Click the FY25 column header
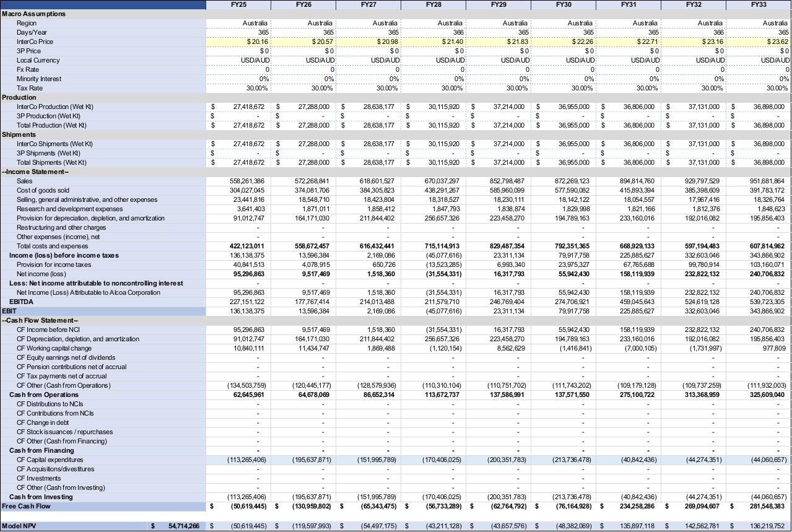This screenshot has width=792, height=532. (238, 4)
